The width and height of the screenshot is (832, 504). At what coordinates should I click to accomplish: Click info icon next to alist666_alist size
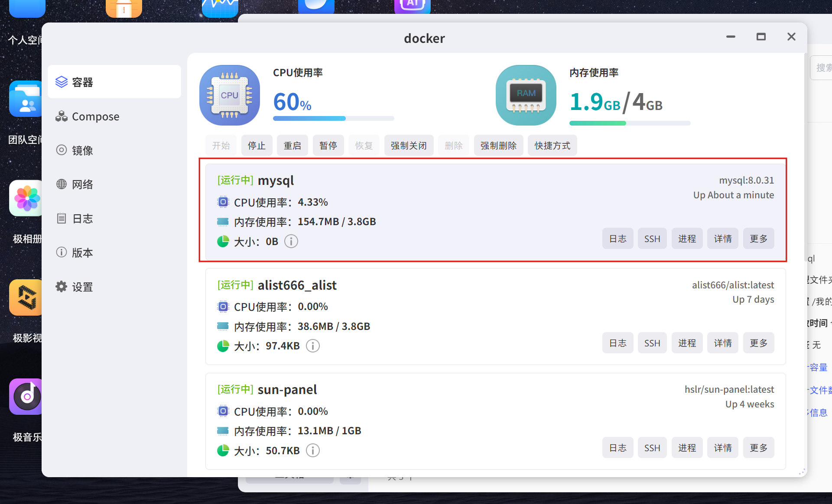tap(312, 346)
